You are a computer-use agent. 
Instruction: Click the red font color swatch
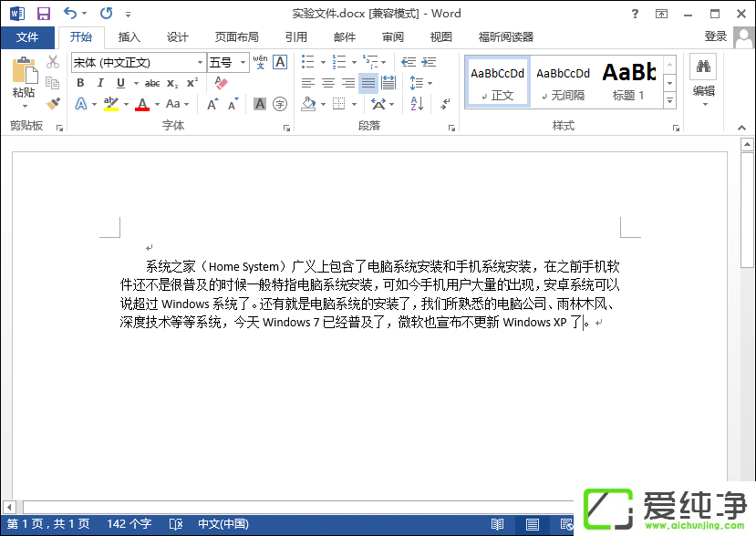point(141,104)
